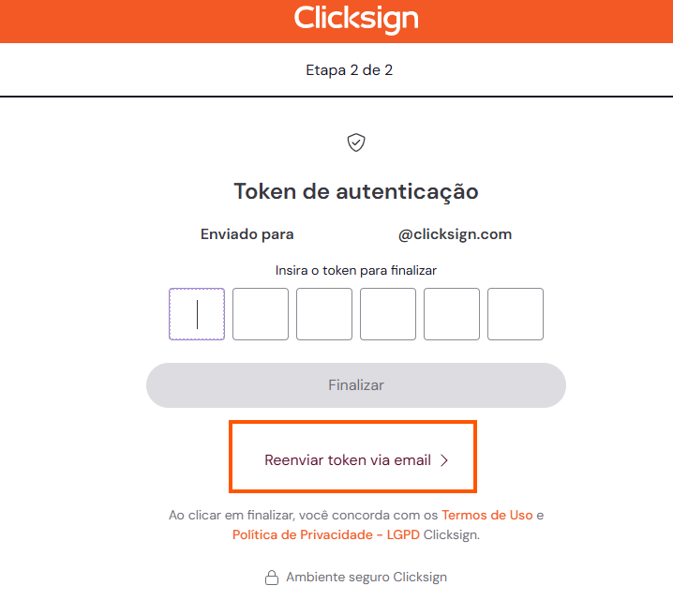Click the shield checkmark icon
Screen dimensions: 673x616
coord(356,143)
